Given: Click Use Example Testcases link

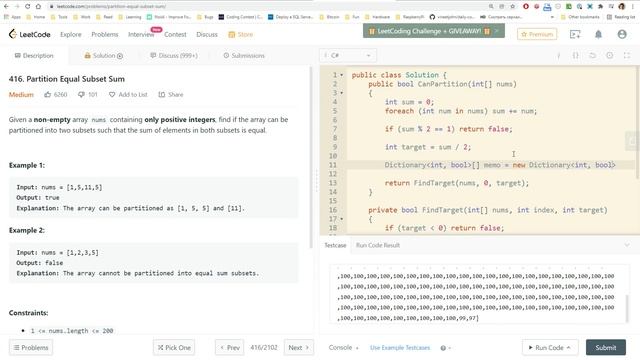Looking at the screenshot, I should click(400, 348).
